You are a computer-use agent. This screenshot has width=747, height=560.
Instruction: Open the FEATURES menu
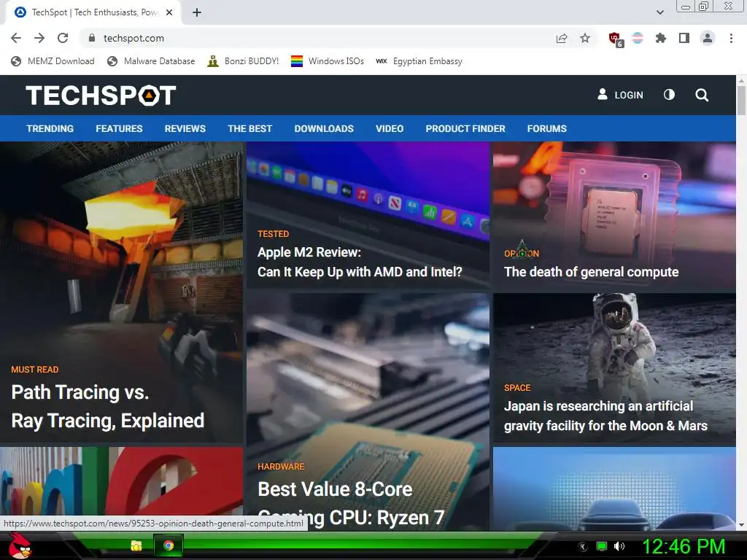click(x=119, y=128)
